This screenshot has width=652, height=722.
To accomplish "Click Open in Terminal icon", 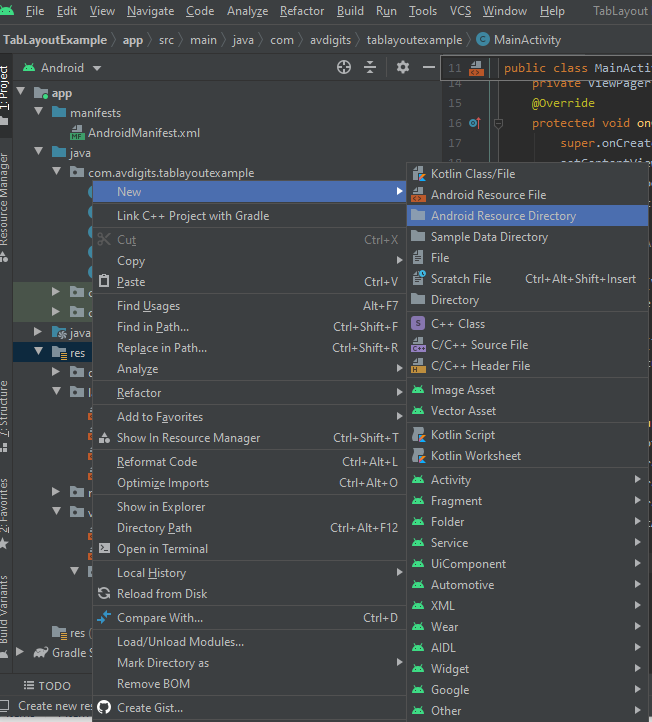I will (x=105, y=548).
